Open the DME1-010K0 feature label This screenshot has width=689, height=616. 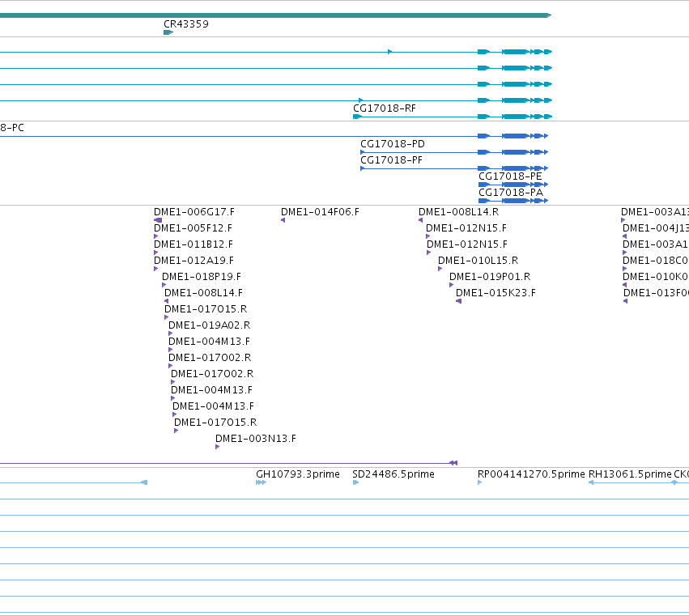pyautogui.click(x=656, y=277)
